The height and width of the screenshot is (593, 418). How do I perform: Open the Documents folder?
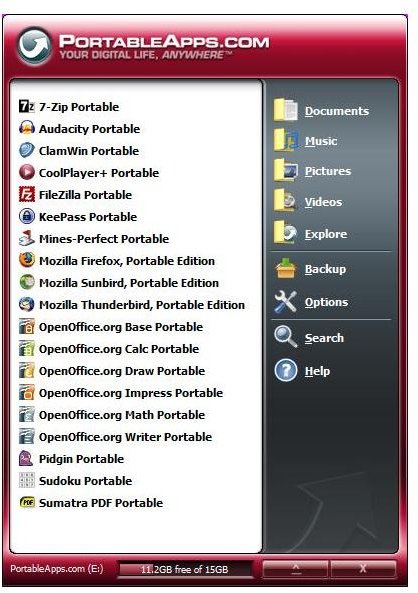pyautogui.click(x=321, y=110)
